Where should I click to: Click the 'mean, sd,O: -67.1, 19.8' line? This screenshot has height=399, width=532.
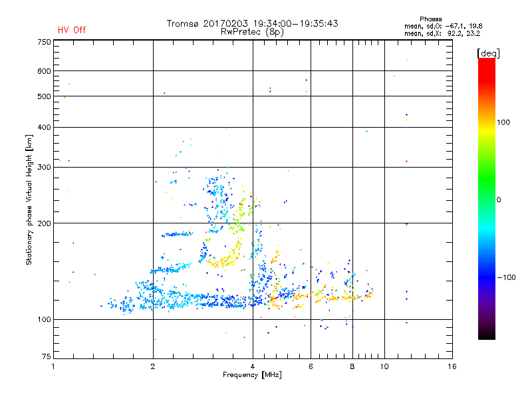443,26
